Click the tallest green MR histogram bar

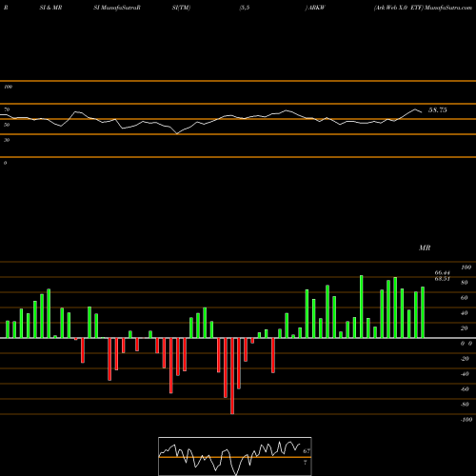(362, 307)
